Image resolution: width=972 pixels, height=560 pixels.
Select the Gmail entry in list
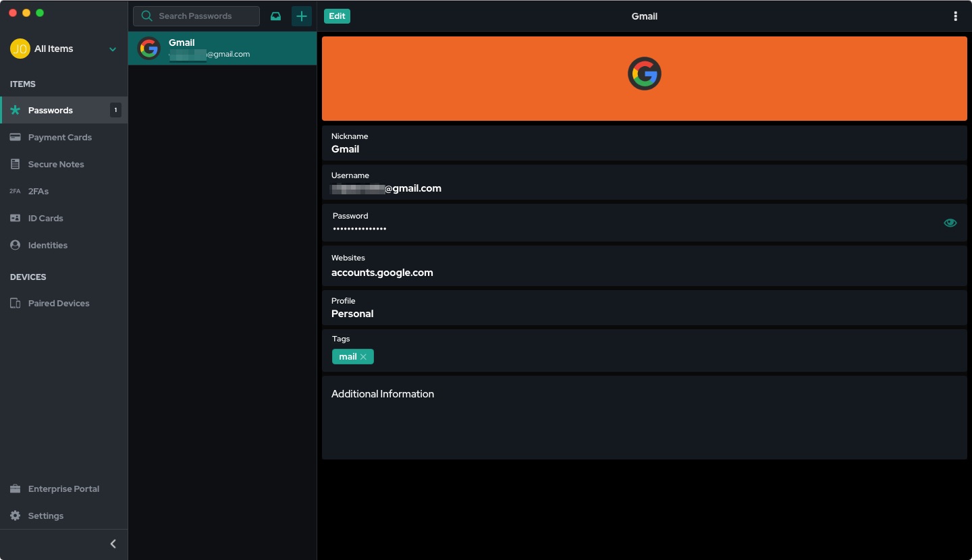click(x=222, y=49)
